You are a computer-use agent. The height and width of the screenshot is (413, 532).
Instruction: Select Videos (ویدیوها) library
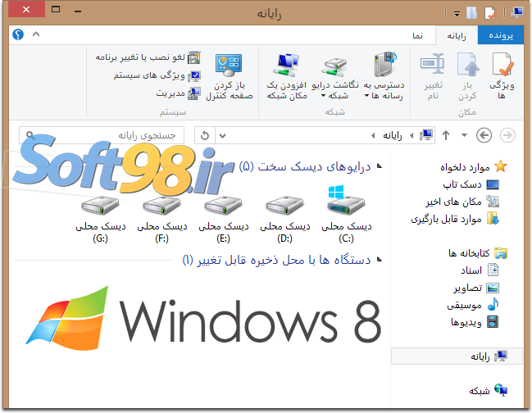(x=475, y=322)
